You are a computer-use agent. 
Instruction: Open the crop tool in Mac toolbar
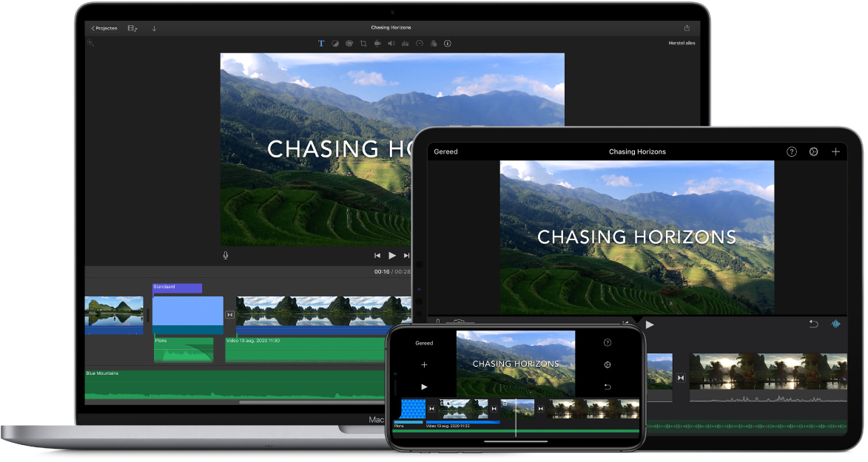363,44
